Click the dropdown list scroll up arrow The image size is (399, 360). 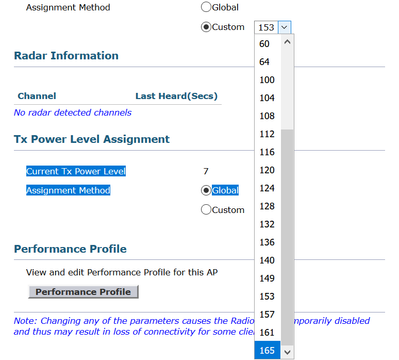pos(287,42)
